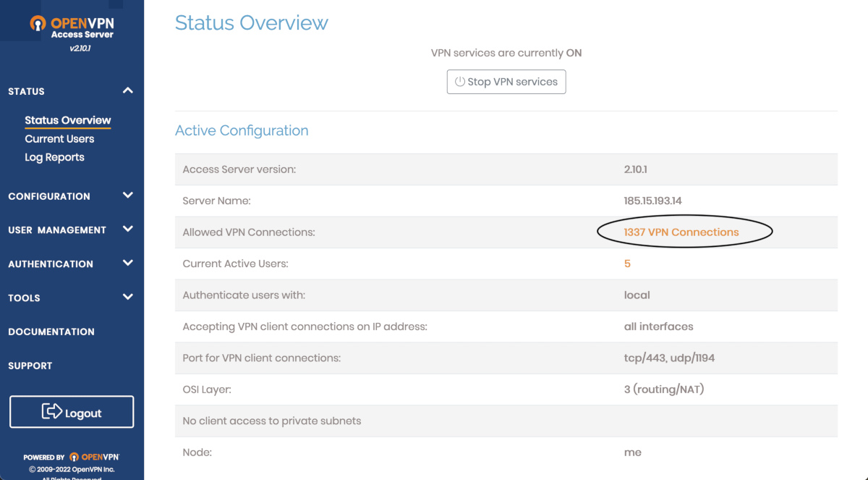The image size is (868, 480).
Task: Expand the TOOLS section chevron
Action: 128,297
